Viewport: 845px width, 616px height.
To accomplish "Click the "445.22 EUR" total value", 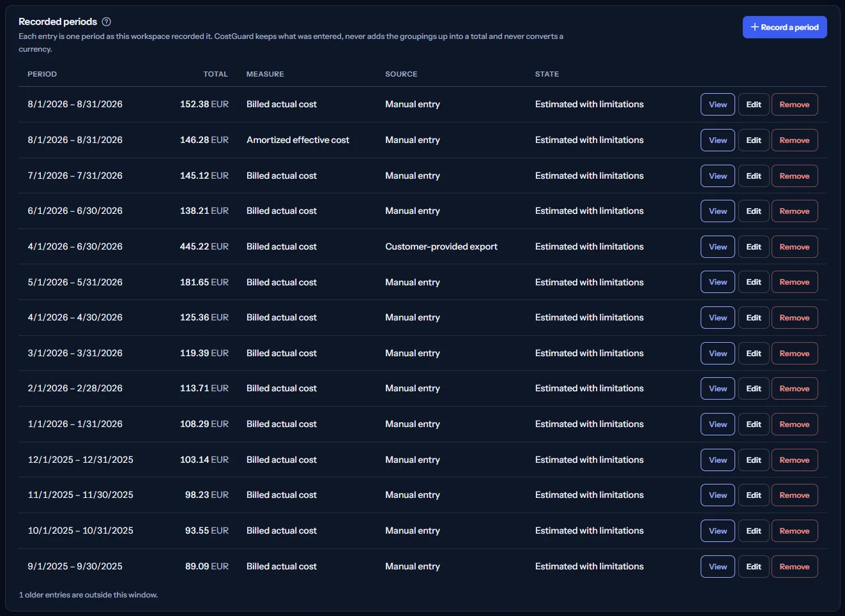I will click(204, 247).
